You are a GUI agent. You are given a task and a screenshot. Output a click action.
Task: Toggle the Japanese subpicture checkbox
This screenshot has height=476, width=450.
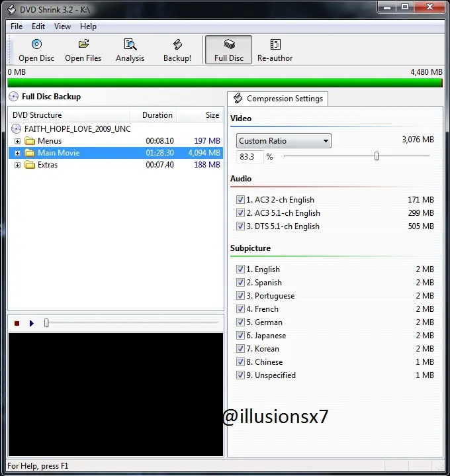click(x=240, y=335)
